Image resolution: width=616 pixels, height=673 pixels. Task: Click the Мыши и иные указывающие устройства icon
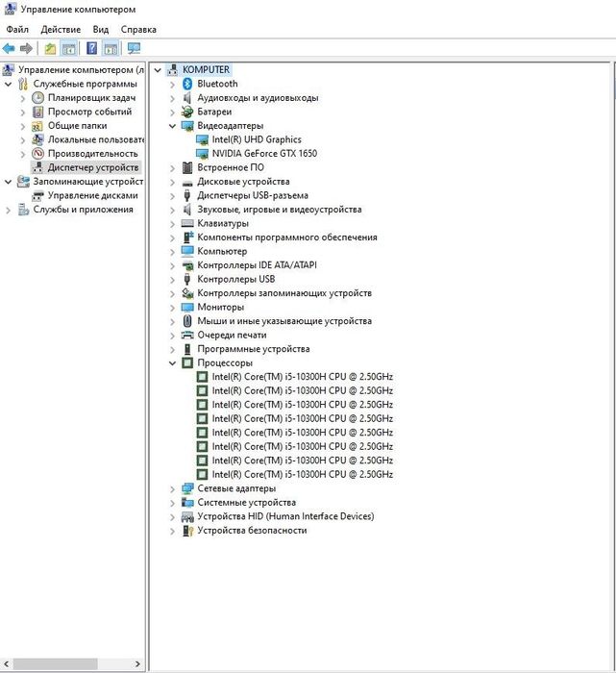187,321
